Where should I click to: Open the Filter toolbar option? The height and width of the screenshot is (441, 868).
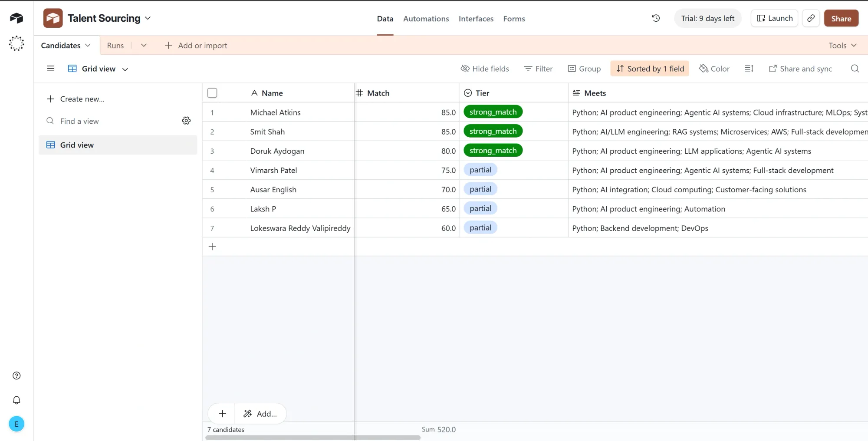pyautogui.click(x=539, y=69)
